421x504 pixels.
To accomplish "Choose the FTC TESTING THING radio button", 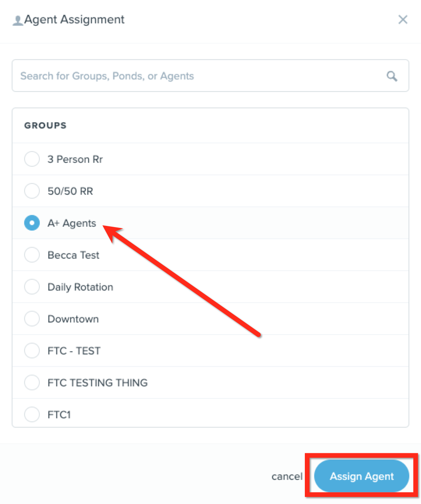I will [x=32, y=382].
